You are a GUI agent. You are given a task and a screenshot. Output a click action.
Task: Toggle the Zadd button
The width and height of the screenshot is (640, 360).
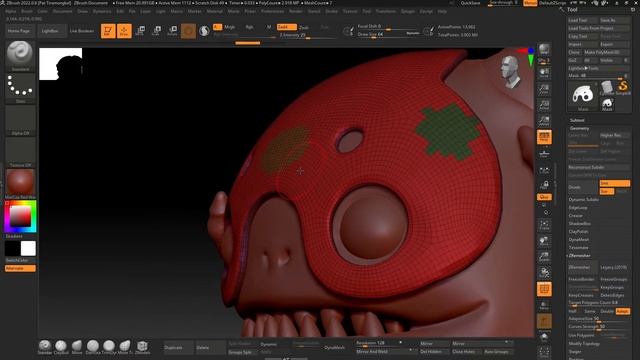tap(287, 27)
